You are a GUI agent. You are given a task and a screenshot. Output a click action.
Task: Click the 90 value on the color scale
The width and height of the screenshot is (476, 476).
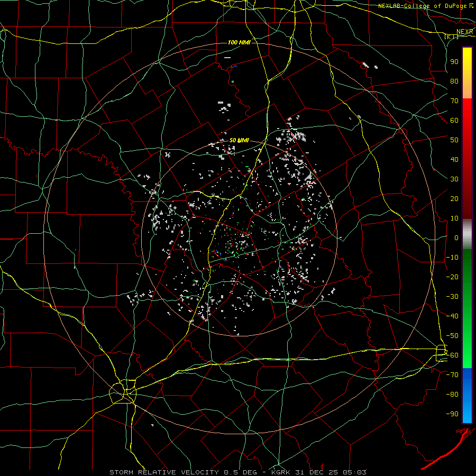click(454, 62)
